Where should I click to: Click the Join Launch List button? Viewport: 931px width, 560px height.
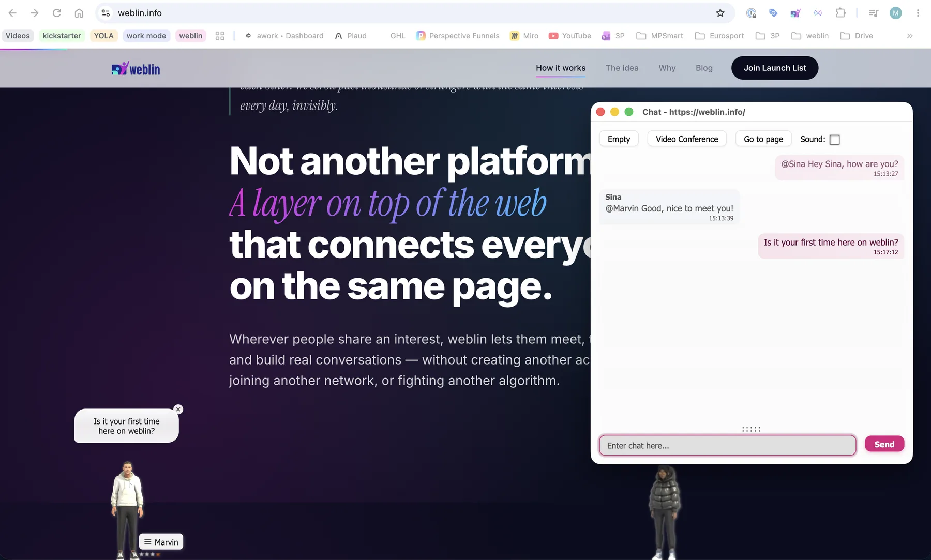[775, 68]
